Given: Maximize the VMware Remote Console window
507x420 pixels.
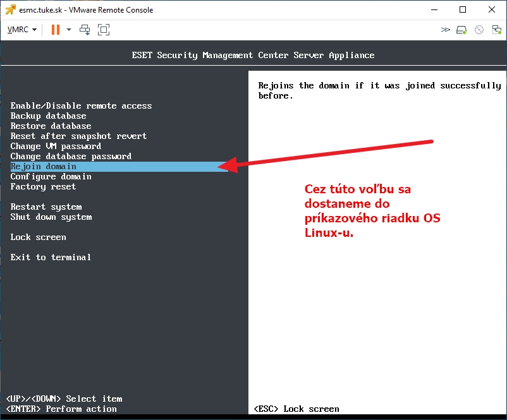Looking at the screenshot, I should coord(463,9).
